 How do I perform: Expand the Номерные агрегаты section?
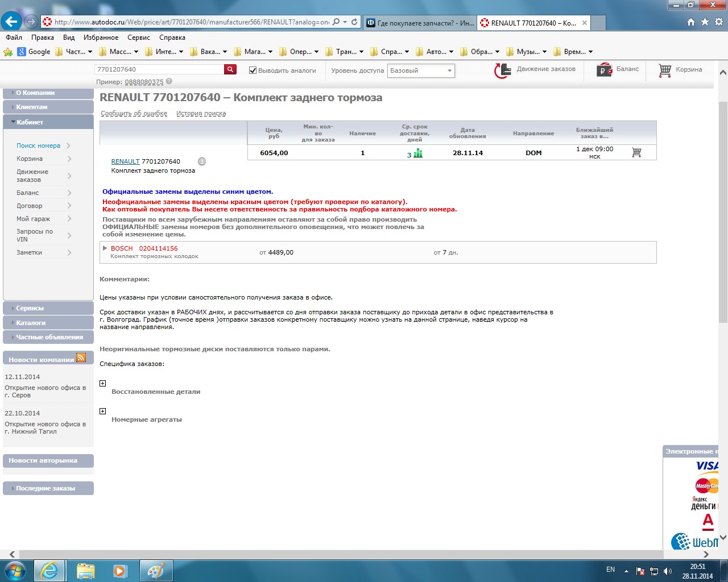(103, 411)
